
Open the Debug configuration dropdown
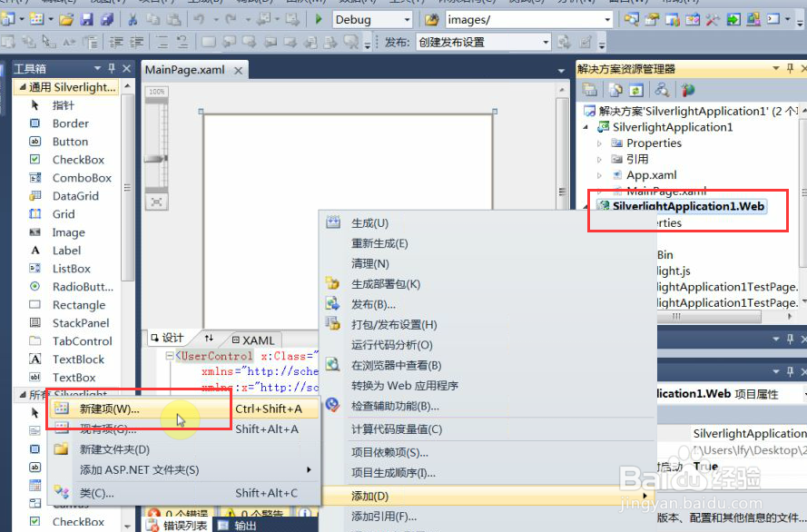(x=407, y=20)
